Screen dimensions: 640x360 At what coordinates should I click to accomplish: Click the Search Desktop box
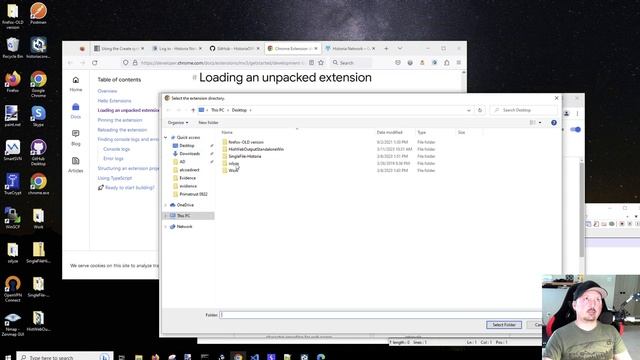tap(524, 110)
